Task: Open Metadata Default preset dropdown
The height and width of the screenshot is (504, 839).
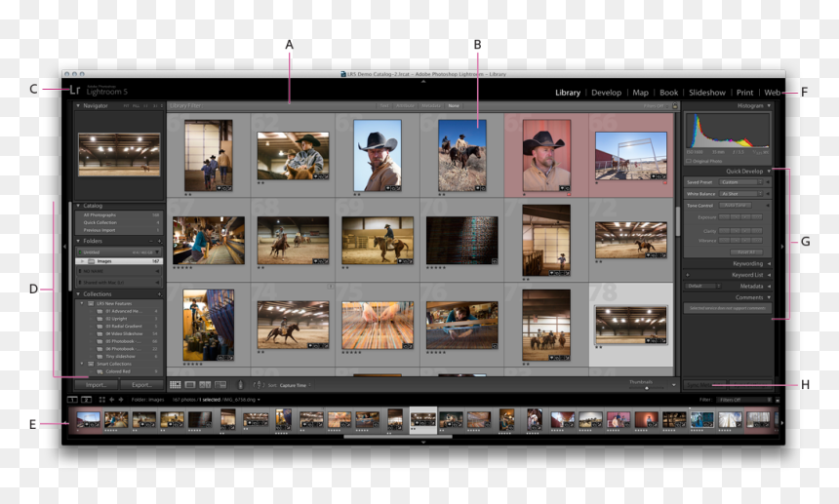Action: 703,286
